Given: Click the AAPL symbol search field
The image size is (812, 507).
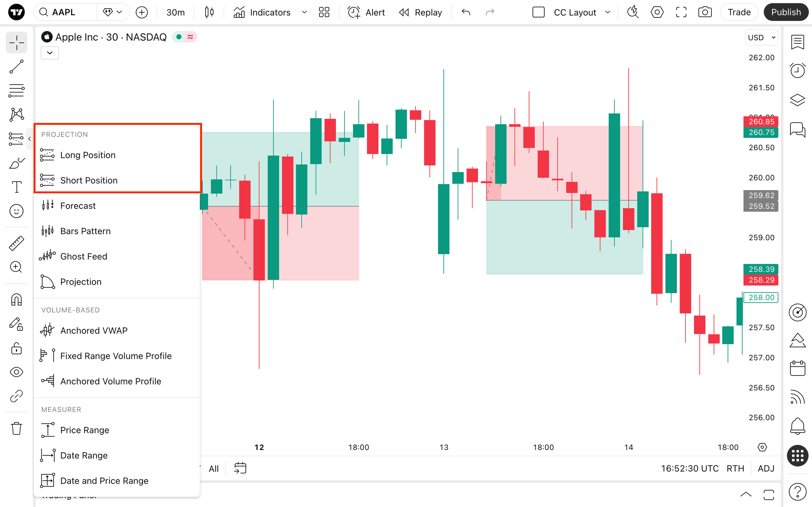Looking at the screenshot, I should click(x=64, y=12).
